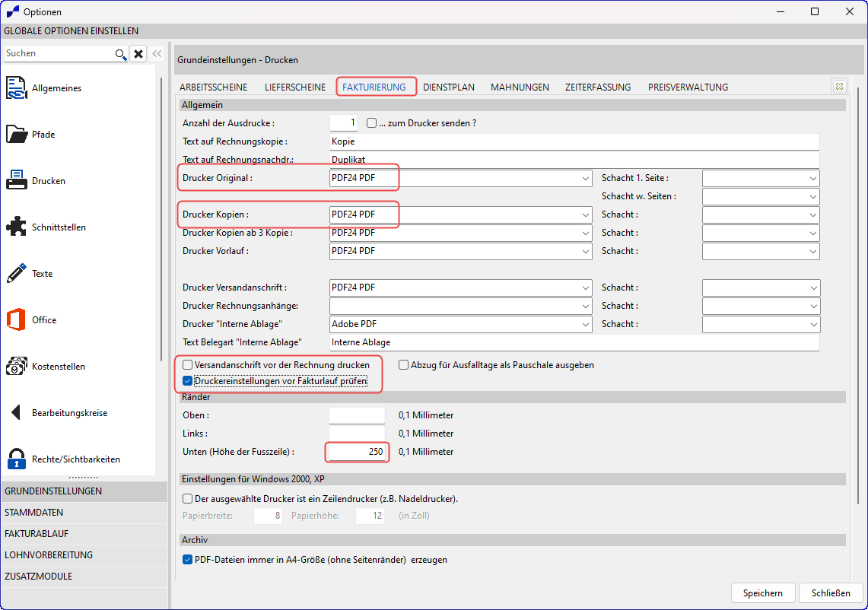The height and width of the screenshot is (610, 868).
Task: Click the Oben margin field
Action: pyautogui.click(x=357, y=416)
